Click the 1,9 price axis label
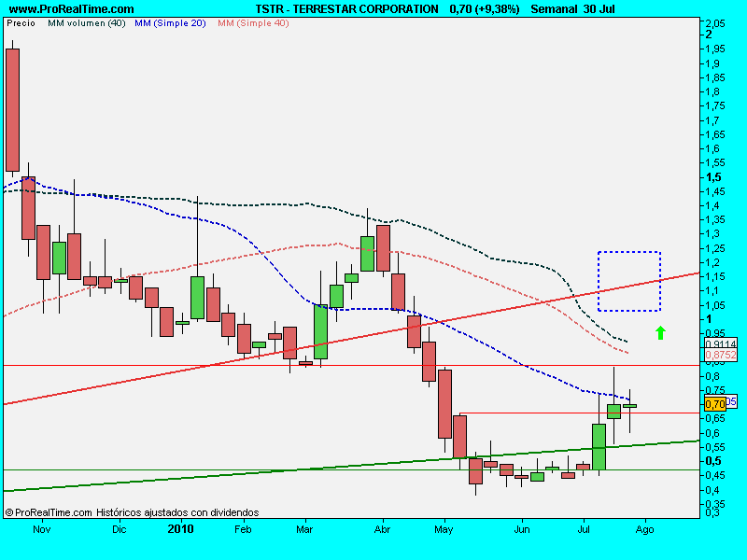Screen dimensions: 747x560 pos(713,63)
